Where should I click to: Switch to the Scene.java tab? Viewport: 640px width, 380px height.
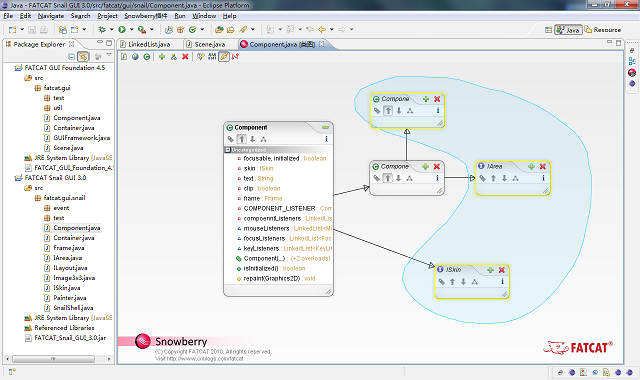(209, 44)
